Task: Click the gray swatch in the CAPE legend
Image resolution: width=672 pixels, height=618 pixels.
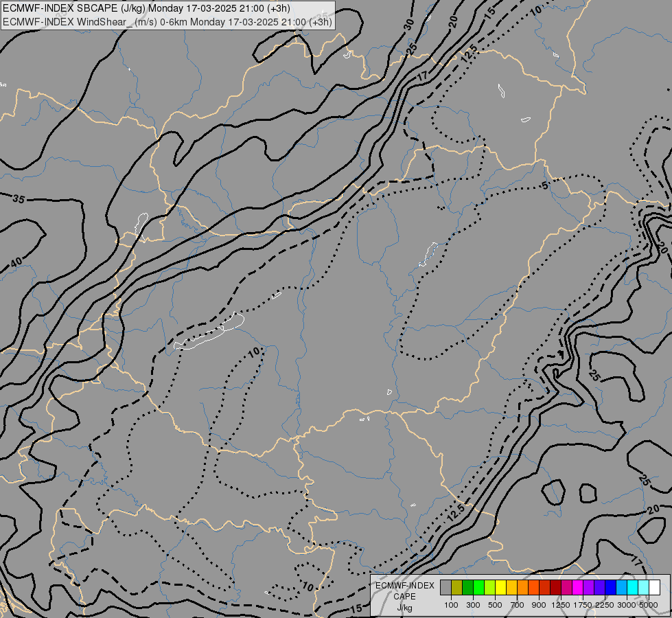Action: pyautogui.click(x=445, y=587)
